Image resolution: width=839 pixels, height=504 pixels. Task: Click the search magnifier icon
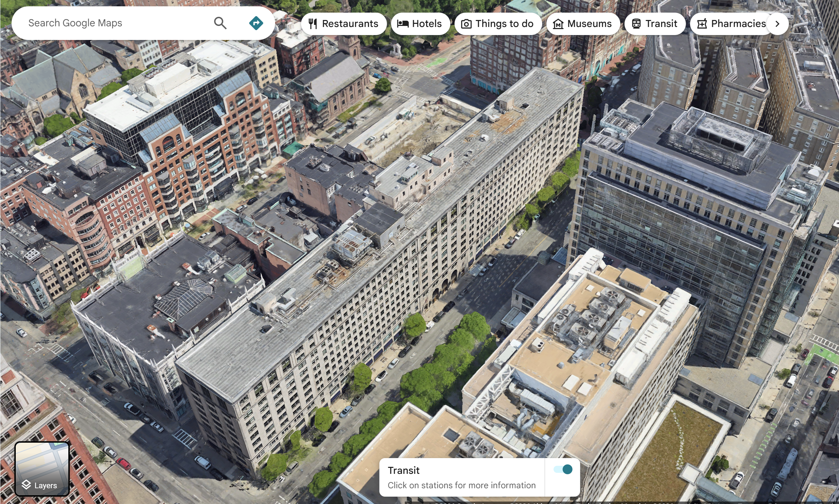220,23
